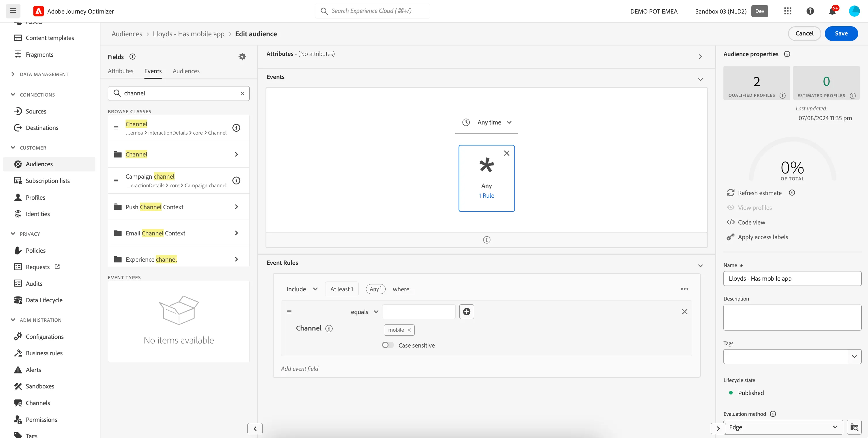Screen dimensions: 868x438
Task: Open the notifications bell
Action: click(832, 12)
